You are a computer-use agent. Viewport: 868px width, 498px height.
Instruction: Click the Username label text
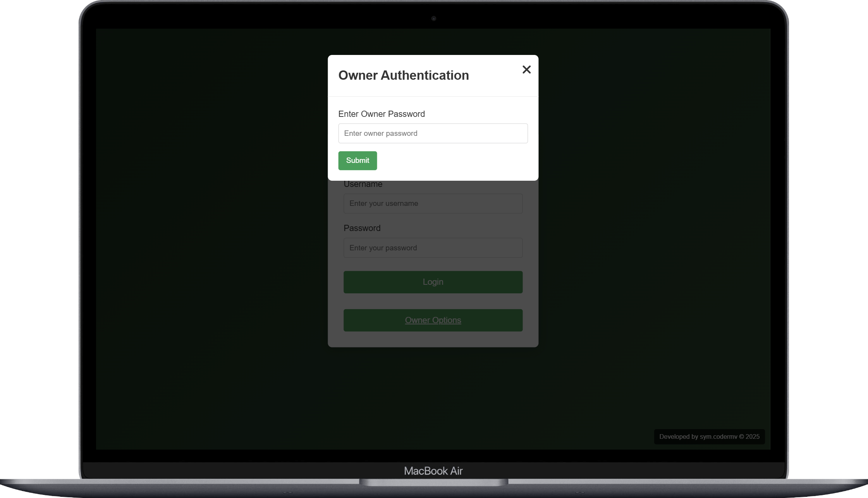pos(363,185)
